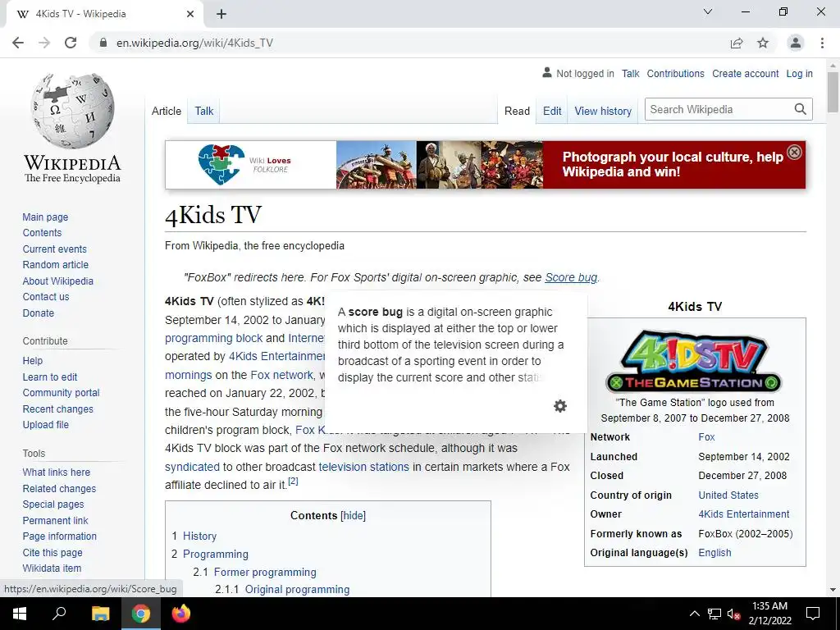
Task: Click the Wikipedia globe logo
Action: coord(72,111)
